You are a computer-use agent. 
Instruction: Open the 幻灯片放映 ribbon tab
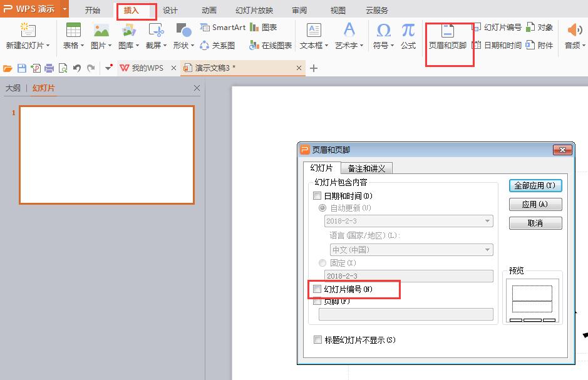click(254, 10)
